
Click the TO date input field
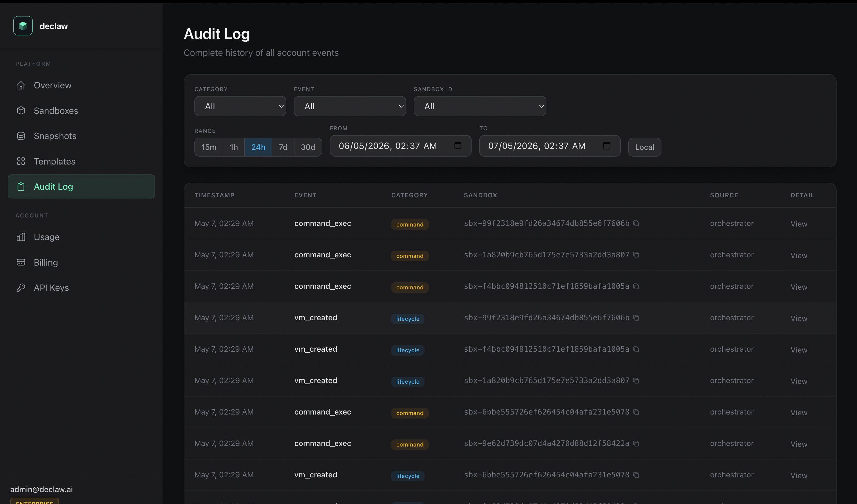pos(550,146)
